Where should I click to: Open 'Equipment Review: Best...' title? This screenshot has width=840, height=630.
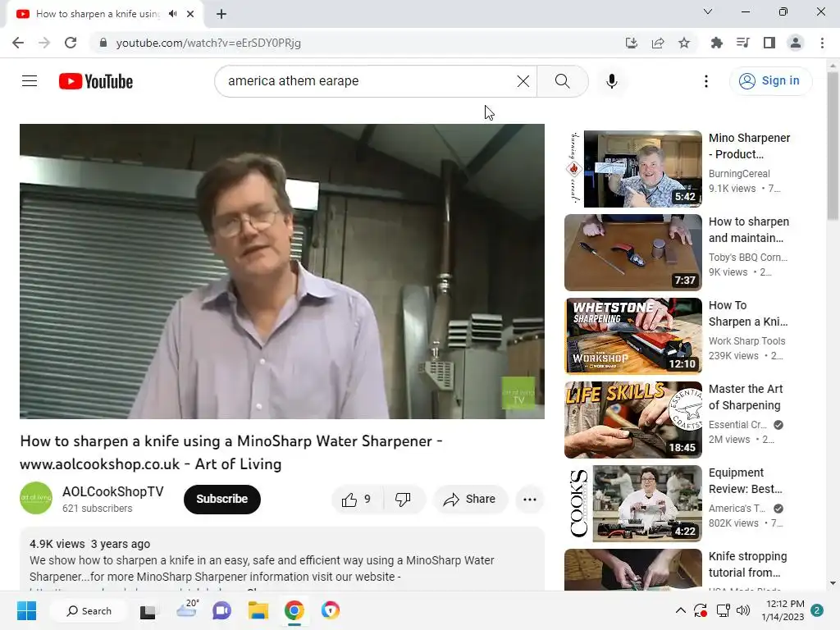[x=745, y=481]
